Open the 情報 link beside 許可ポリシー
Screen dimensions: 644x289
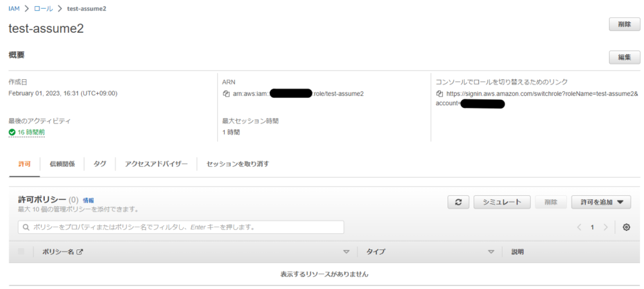89,200
